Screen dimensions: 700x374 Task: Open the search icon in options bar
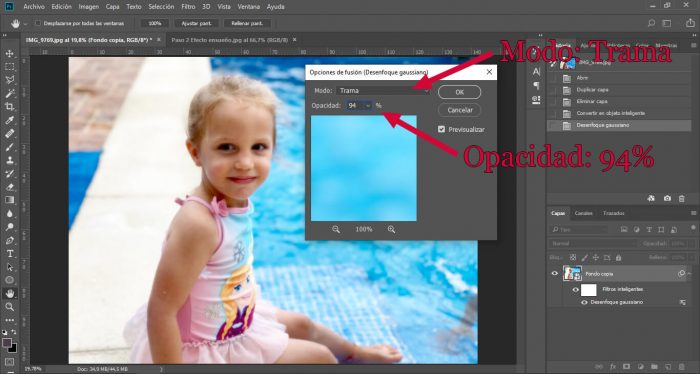pos(651,23)
